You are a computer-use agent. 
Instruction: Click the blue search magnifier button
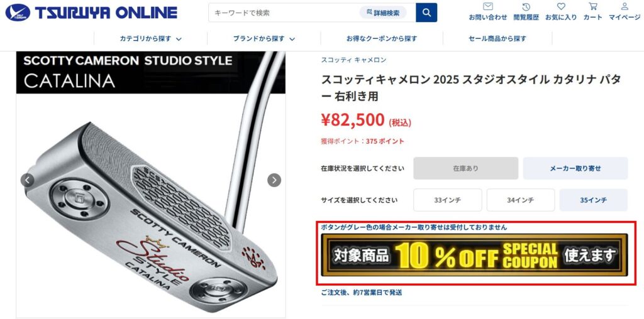pyautogui.click(x=426, y=13)
